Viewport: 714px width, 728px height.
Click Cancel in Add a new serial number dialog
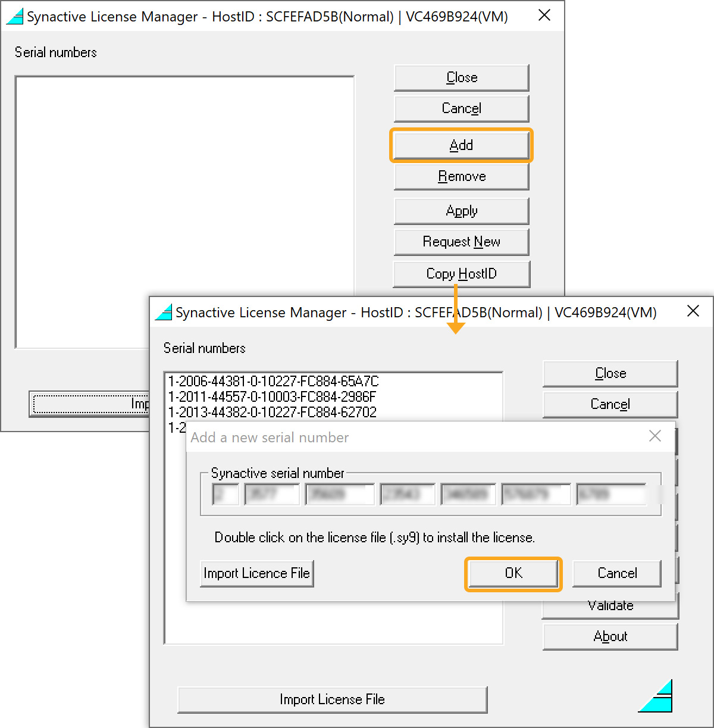click(617, 573)
